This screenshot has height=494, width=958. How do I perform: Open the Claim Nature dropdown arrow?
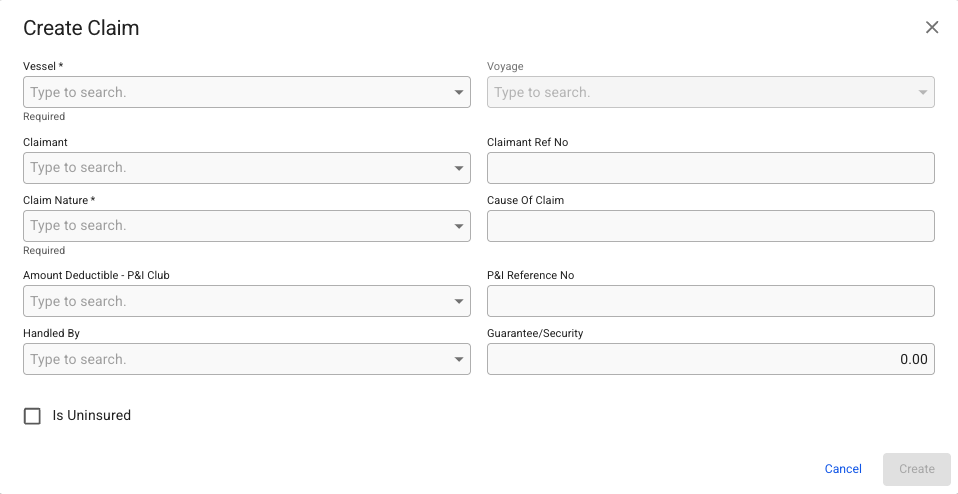click(x=459, y=226)
